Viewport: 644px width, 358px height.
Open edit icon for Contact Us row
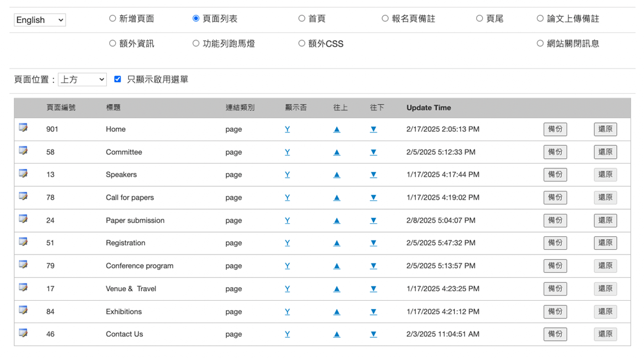pyautogui.click(x=24, y=333)
